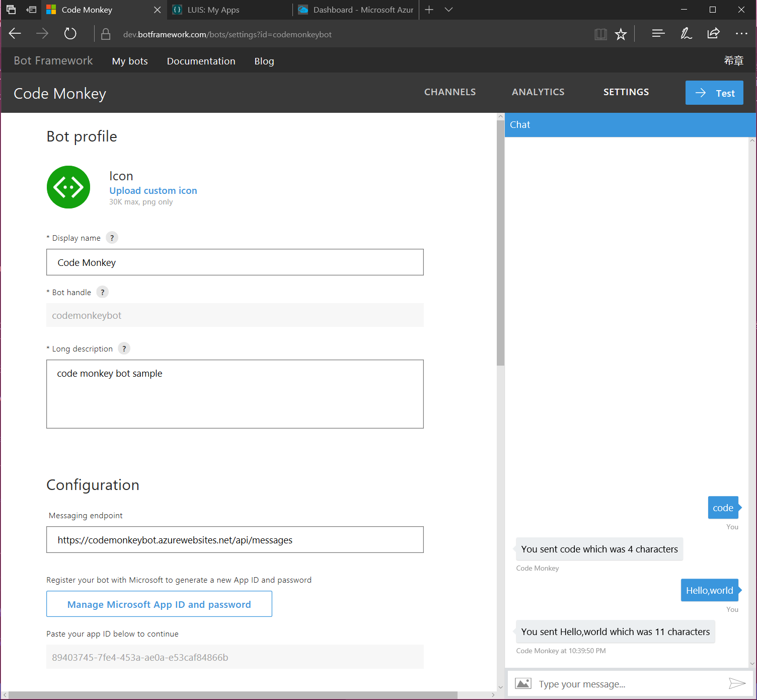
Task: Switch to the CHANNELS tab
Action: point(449,92)
